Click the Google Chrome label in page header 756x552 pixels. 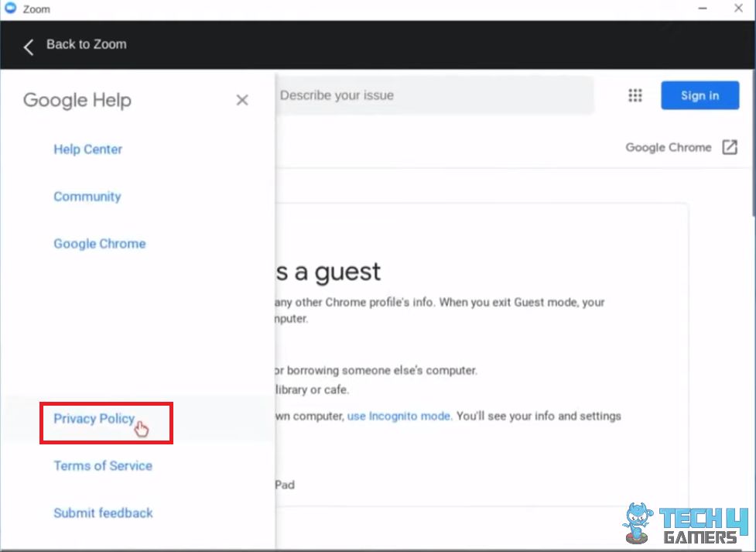click(x=669, y=147)
